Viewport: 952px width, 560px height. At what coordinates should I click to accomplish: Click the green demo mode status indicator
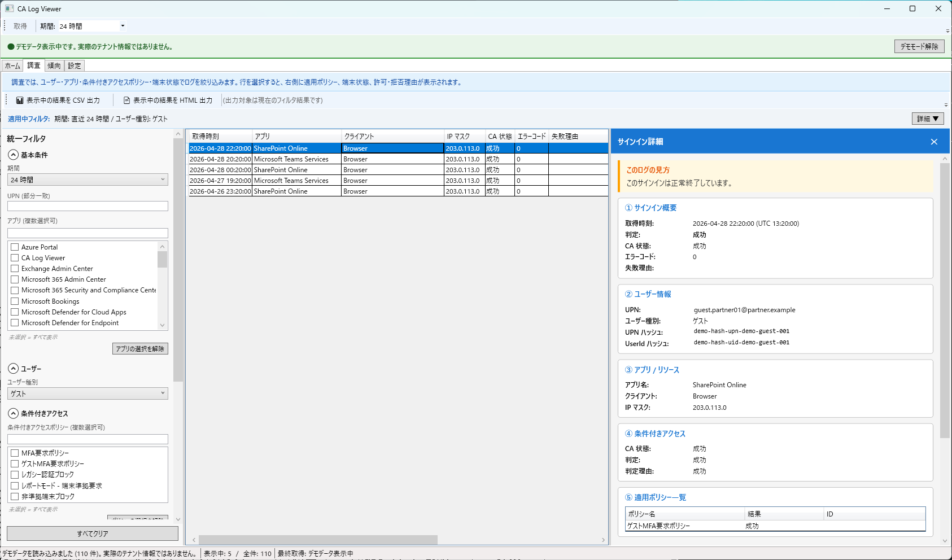pos(11,47)
